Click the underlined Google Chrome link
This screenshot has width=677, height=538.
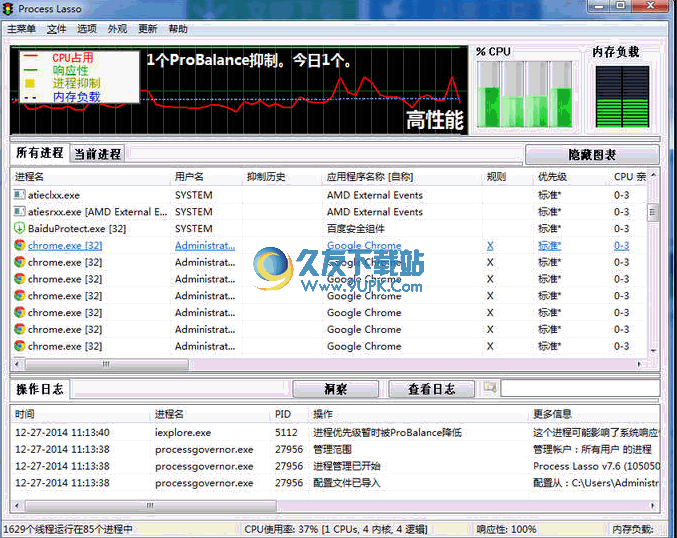(x=364, y=245)
